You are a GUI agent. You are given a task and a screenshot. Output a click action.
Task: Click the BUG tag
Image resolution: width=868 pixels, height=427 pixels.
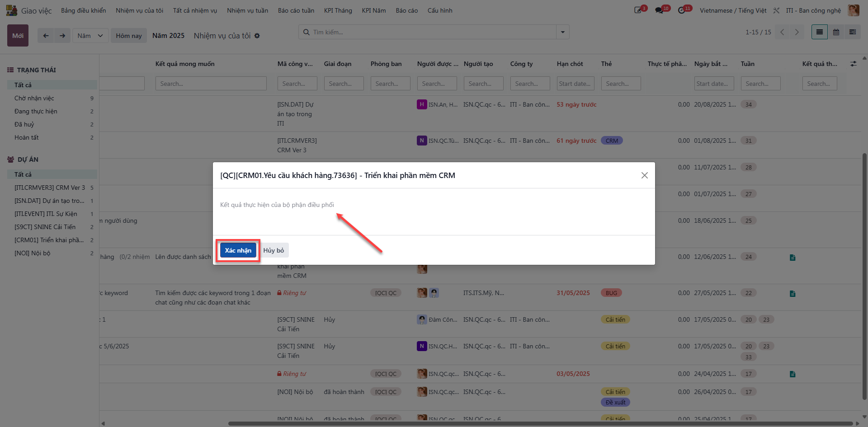(x=611, y=293)
